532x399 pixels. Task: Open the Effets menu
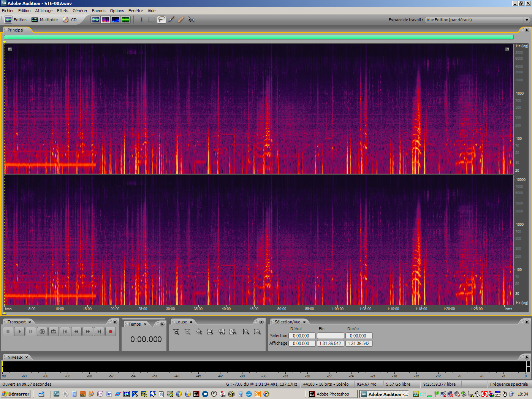point(62,10)
